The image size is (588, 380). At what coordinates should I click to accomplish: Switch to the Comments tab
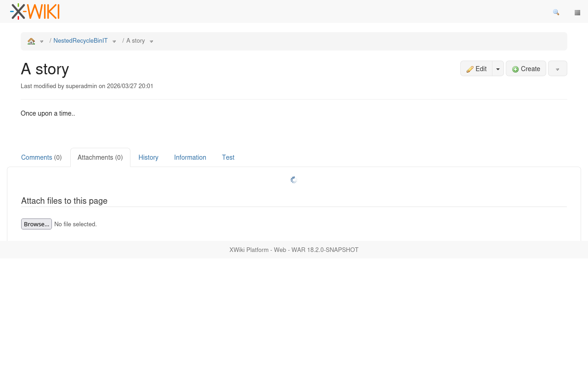click(41, 157)
